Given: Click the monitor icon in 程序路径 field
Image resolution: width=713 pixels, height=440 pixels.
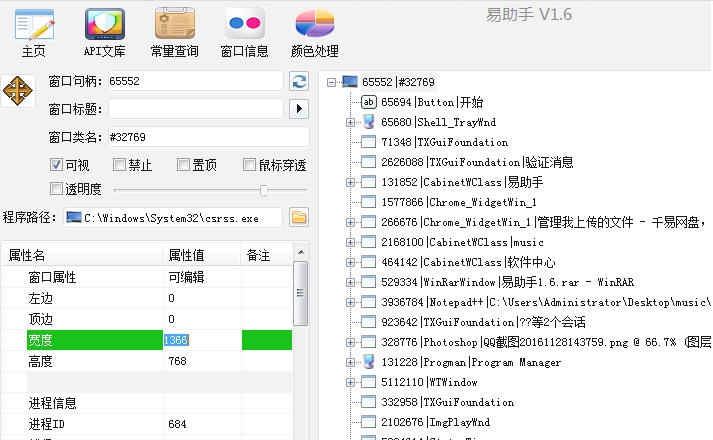Looking at the screenshot, I should coord(74,218).
